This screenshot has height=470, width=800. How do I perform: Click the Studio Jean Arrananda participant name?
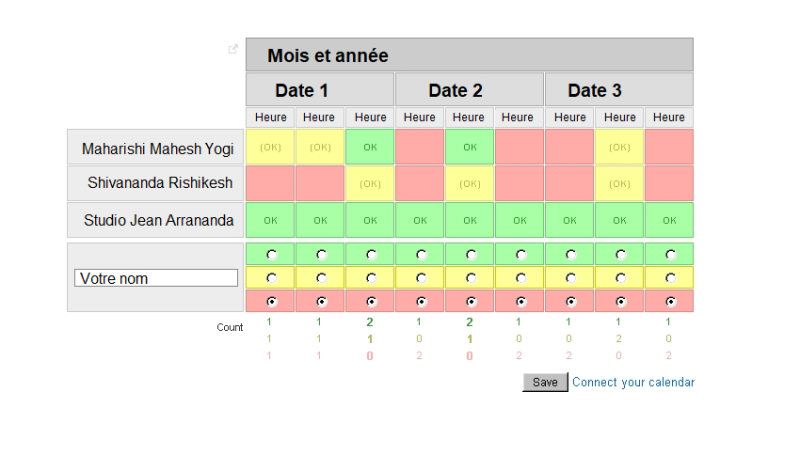(x=159, y=220)
